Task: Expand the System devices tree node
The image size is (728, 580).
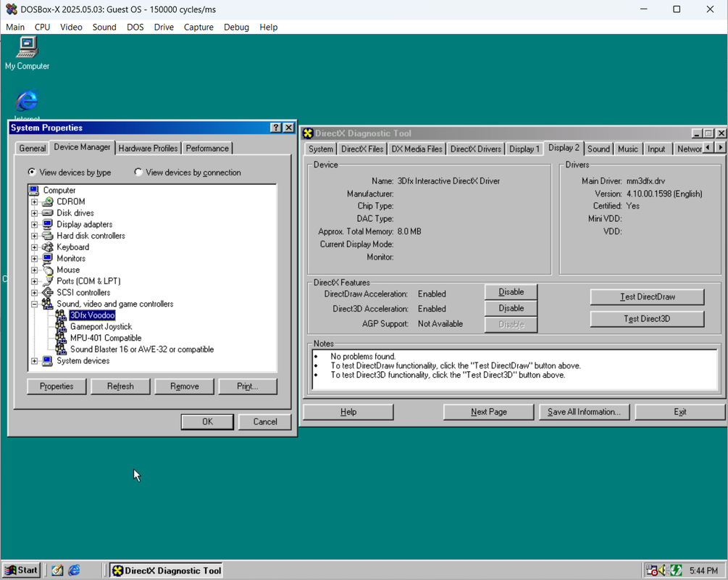Action: tap(34, 361)
